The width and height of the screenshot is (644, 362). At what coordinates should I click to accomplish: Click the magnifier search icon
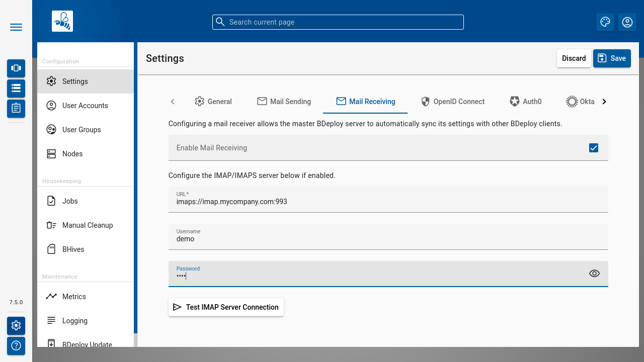tap(220, 22)
